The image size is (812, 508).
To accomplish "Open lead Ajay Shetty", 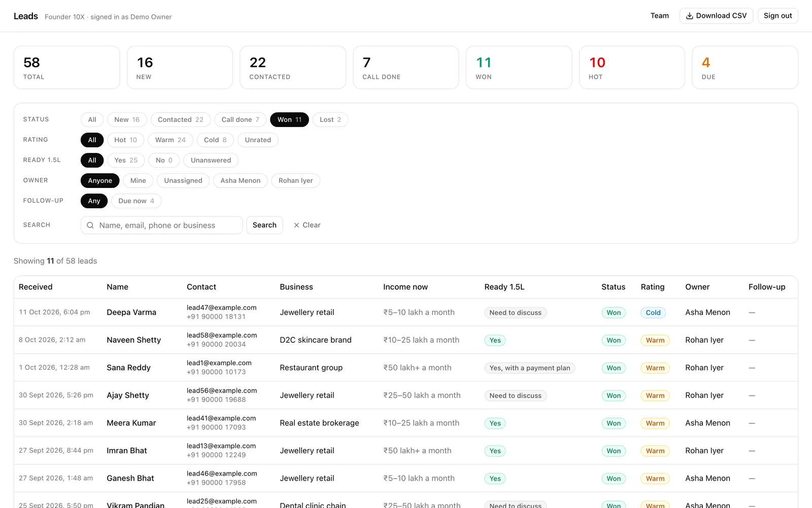I will [x=128, y=395].
